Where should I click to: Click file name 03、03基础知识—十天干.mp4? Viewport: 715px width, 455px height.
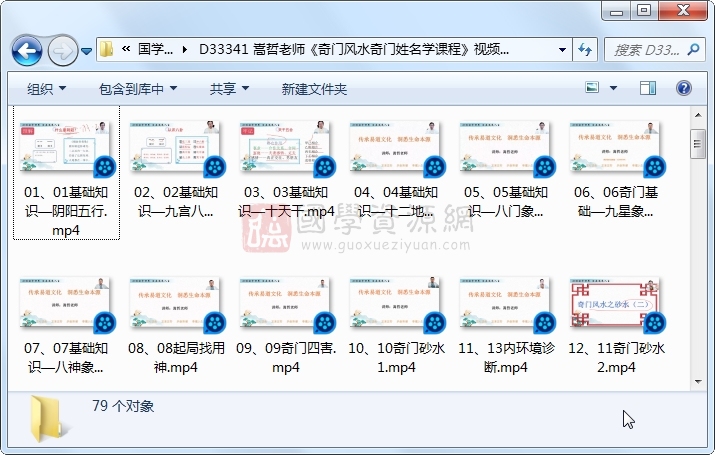pos(286,202)
